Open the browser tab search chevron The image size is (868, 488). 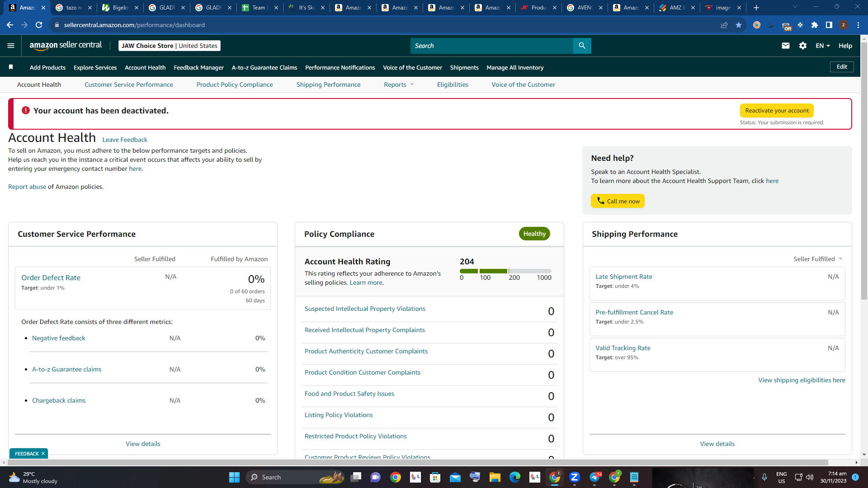pyautogui.click(x=795, y=7)
